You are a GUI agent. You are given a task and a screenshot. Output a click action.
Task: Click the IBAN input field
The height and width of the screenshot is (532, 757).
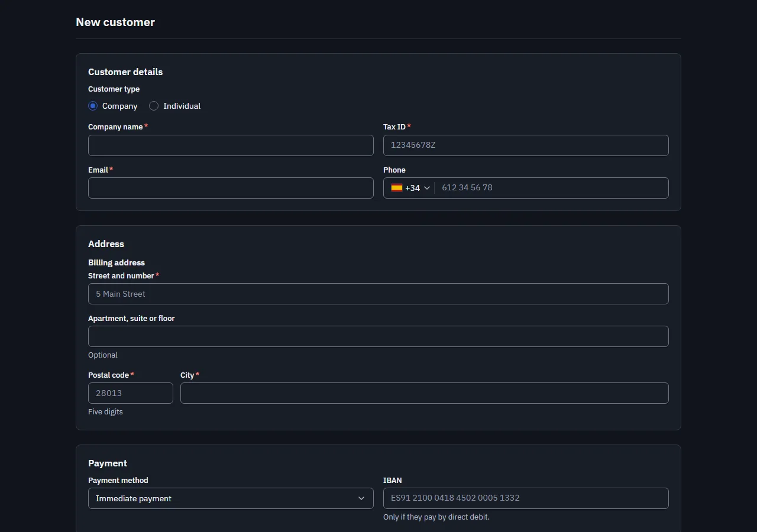526,498
